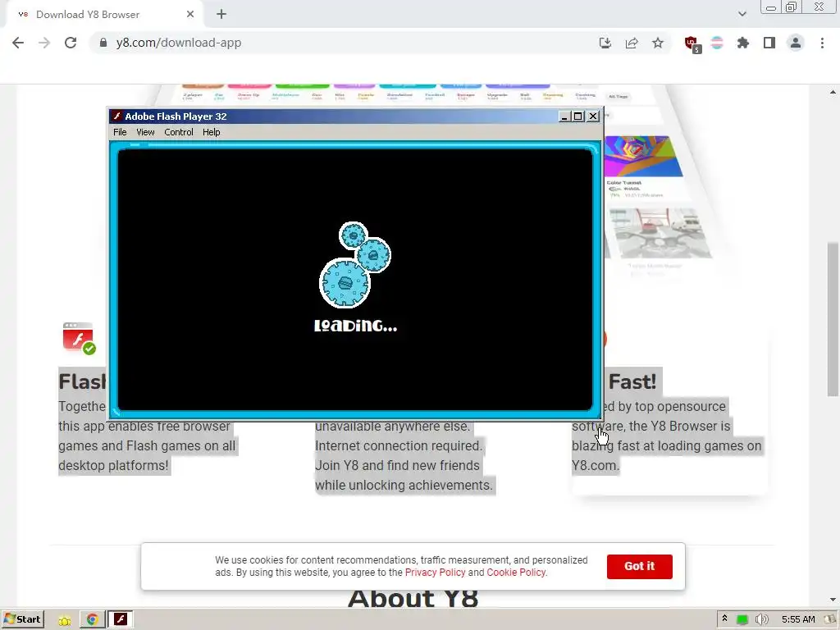This screenshot has height=630, width=840.
Task: Click the 'Join Y8 and find new friends' text
Action: 397,466
